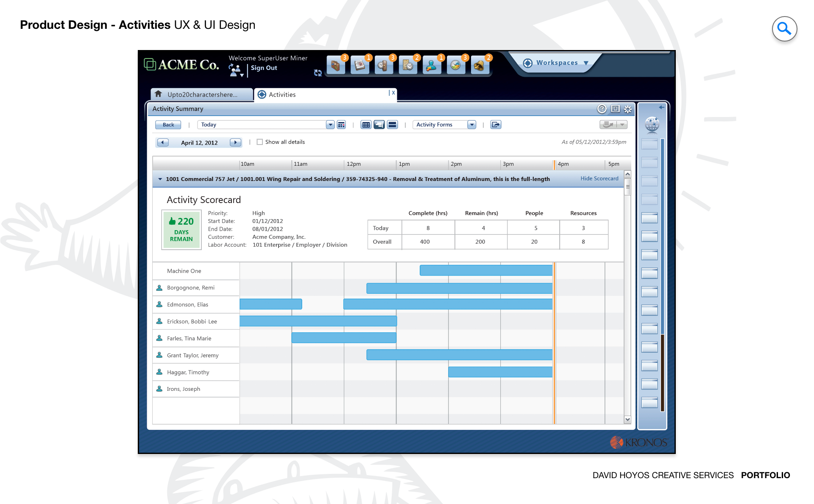Click the Overall Complete value 400

[x=425, y=242]
